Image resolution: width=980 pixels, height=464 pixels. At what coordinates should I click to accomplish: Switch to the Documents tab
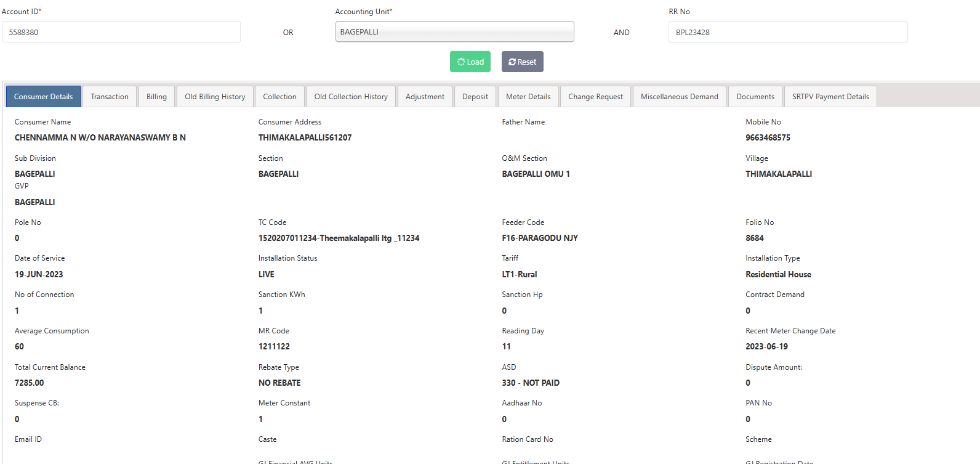(x=755, y=97)
